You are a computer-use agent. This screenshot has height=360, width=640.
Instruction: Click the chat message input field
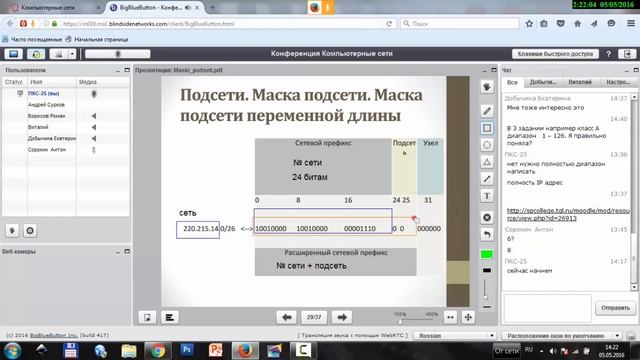(548, 308)
